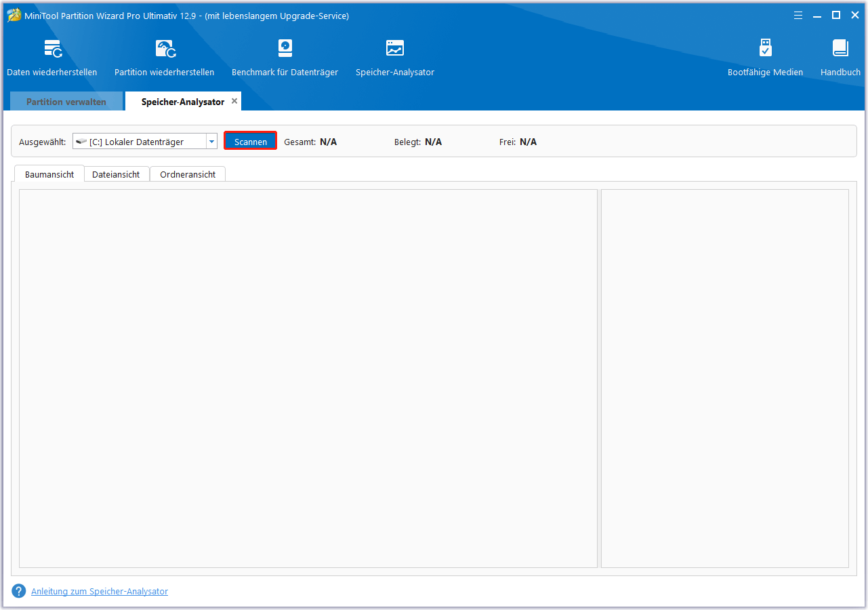Switch to Ordneransicht tab
Viewport: 868px width, 610px height.
coord(188,174)
